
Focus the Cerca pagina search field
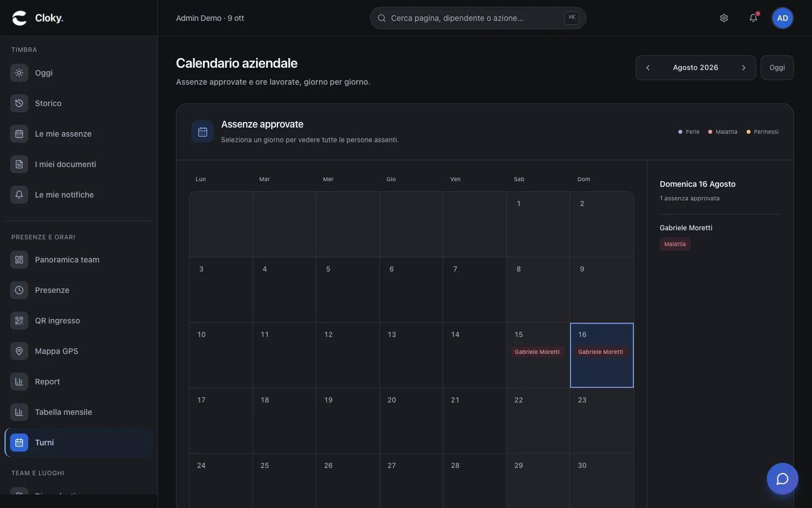(x=478, y=18)
